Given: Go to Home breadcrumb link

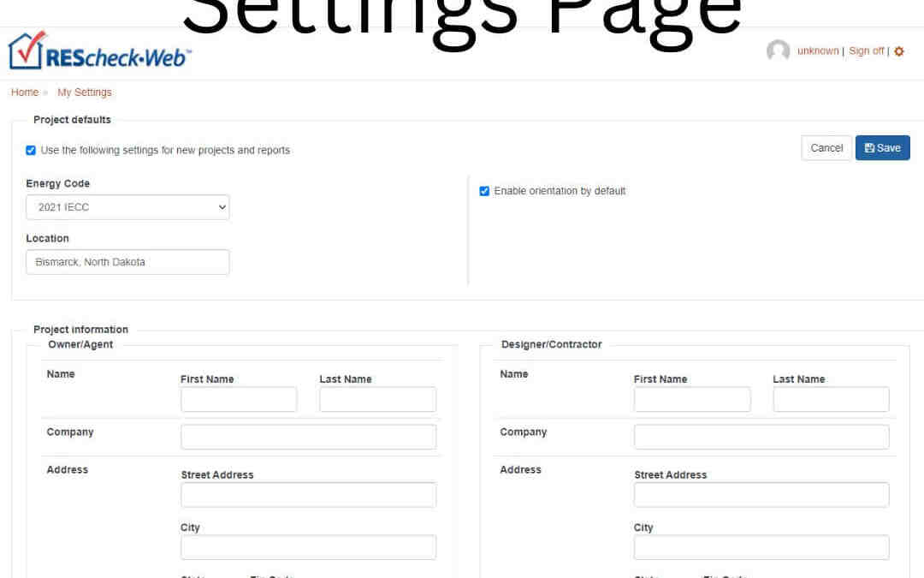Looking at the screenshot, I should click(25, 92).
